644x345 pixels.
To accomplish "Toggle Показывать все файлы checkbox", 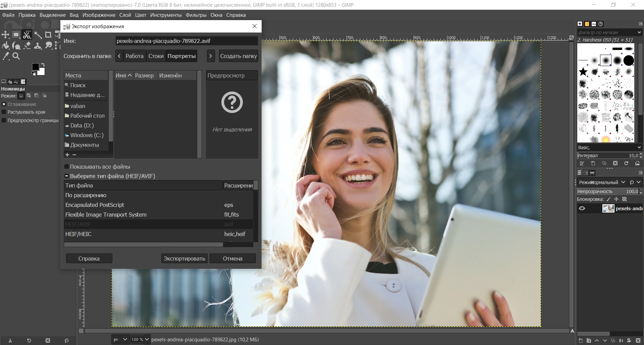I will pyautogui.click(x=66, y=167).
